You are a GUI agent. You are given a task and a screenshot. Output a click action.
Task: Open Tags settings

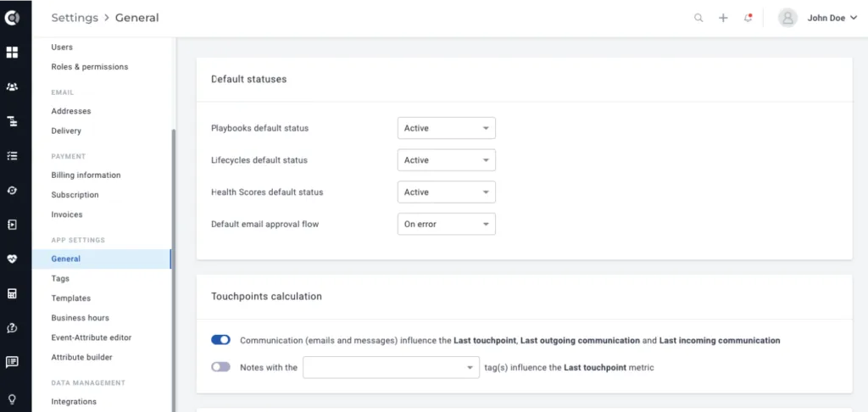pos(60,279)
